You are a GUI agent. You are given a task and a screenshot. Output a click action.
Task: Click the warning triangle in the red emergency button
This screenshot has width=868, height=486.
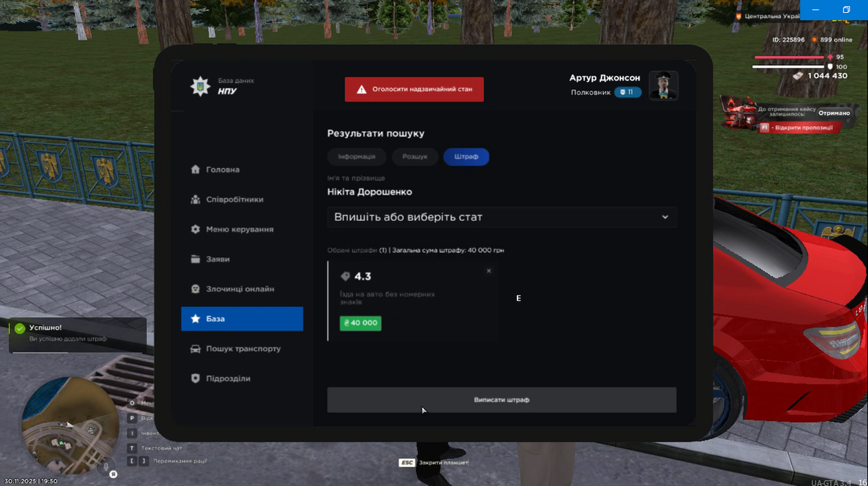[x=361, y=89]
